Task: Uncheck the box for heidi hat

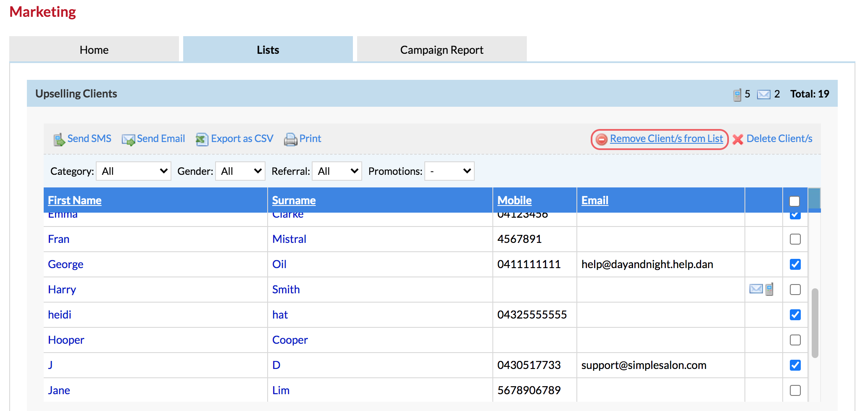Action: pos(795,315)
